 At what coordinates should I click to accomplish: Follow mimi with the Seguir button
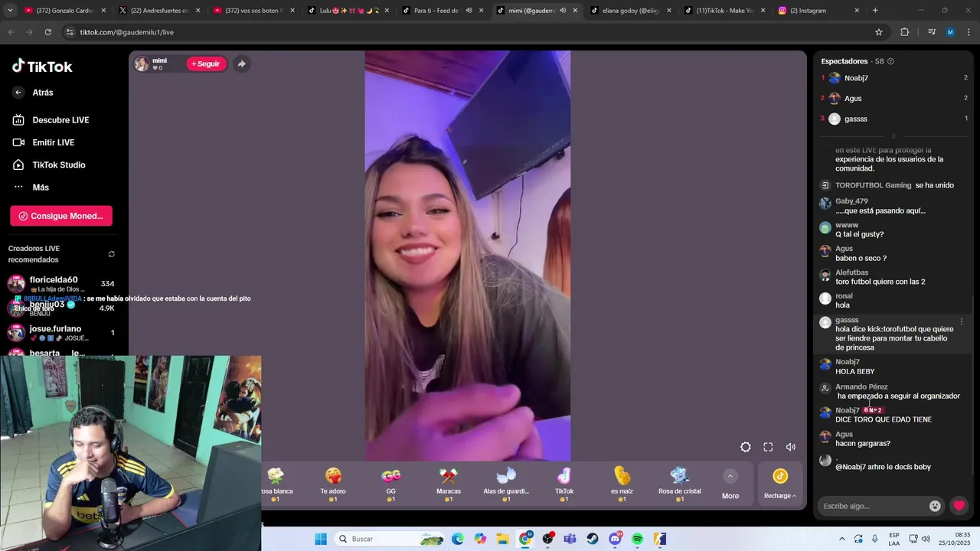[207, 64]
